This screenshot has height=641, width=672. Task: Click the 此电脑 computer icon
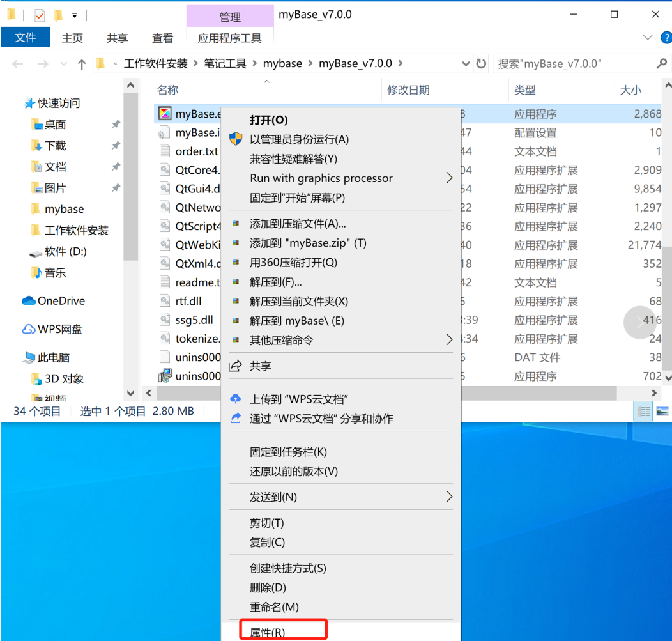[29, 358]
